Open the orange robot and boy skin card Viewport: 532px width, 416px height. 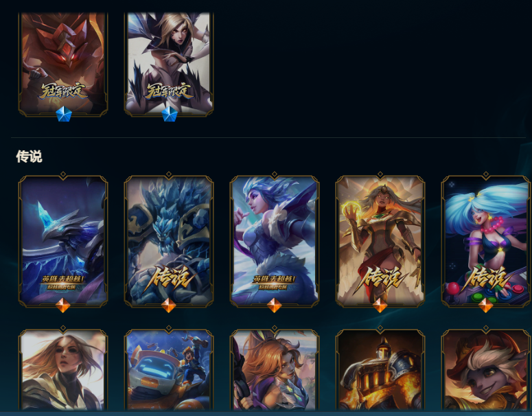pyautogui.click(x=169, y=370)
